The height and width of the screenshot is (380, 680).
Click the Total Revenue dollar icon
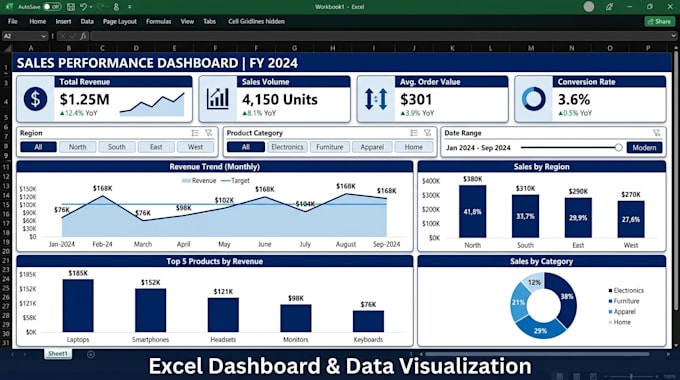35,98
